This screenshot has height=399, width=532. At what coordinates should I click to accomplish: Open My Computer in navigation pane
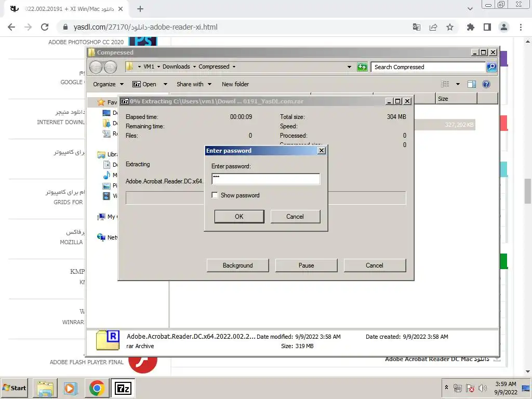click(x=107, y=217)
